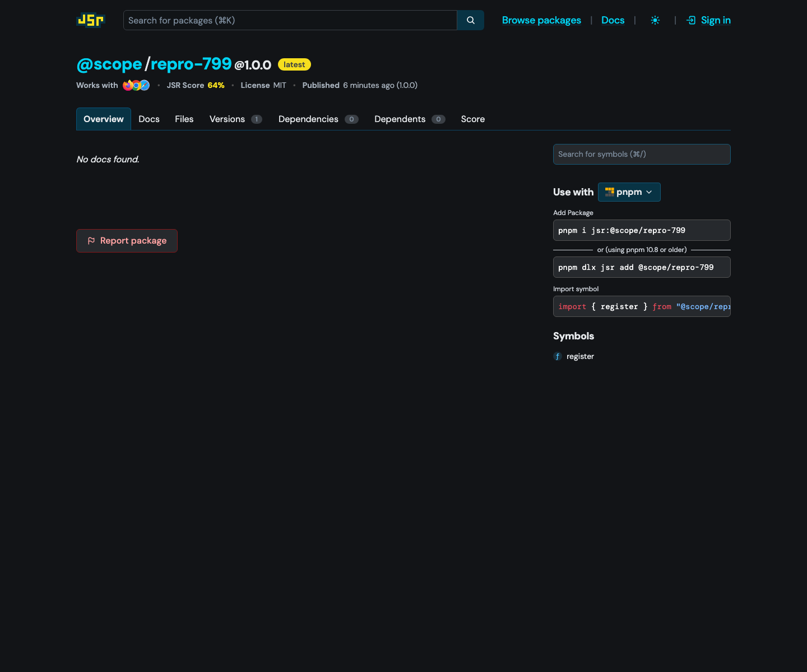Toggle the light/dark theme sun icon
Image resolution: width=807 pixels, height=672 pixels.
tap(655, 20)
